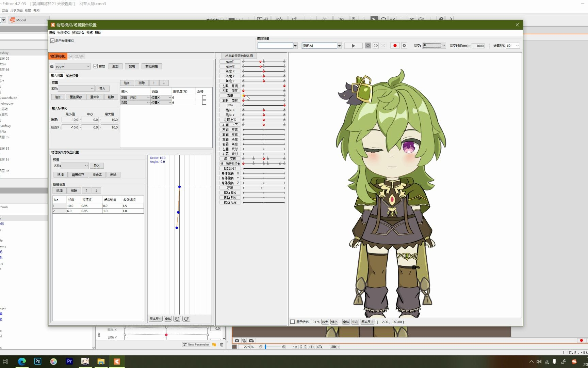Open Premiere Pro from taskbar

69,362
